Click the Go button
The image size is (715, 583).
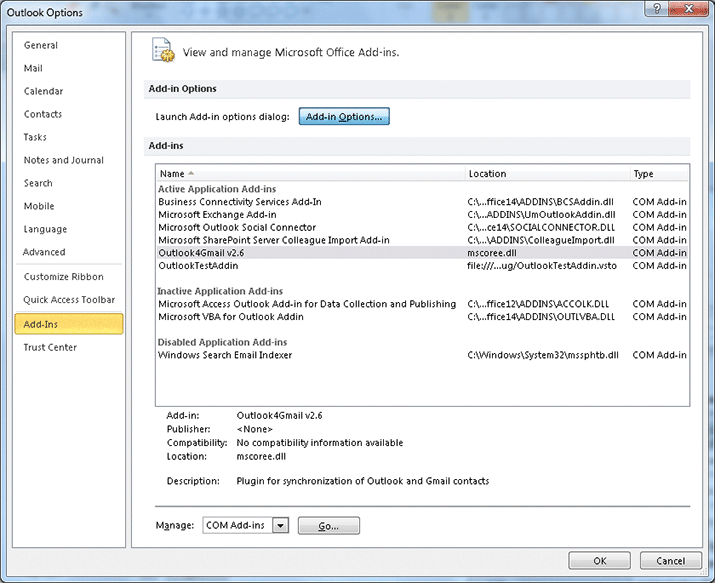[329, 526]
